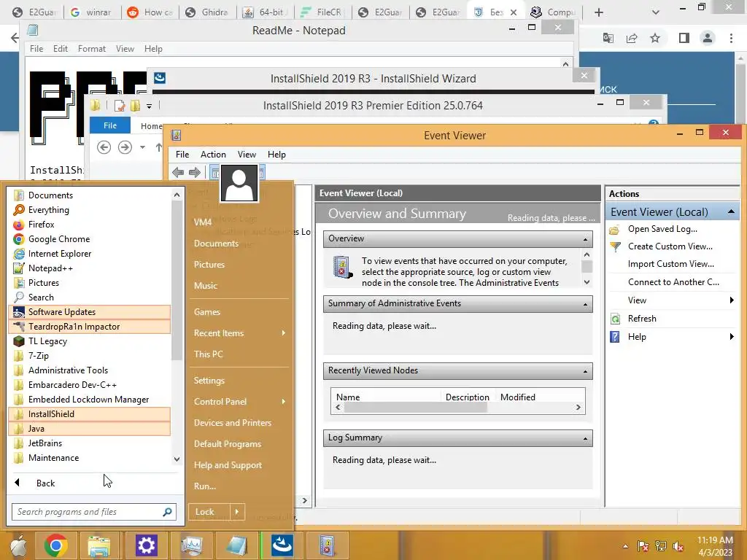Collapse the Event Viewer (Local) actions group
The width and height of the screenshot is (747, 560).
tap(731, 212)
